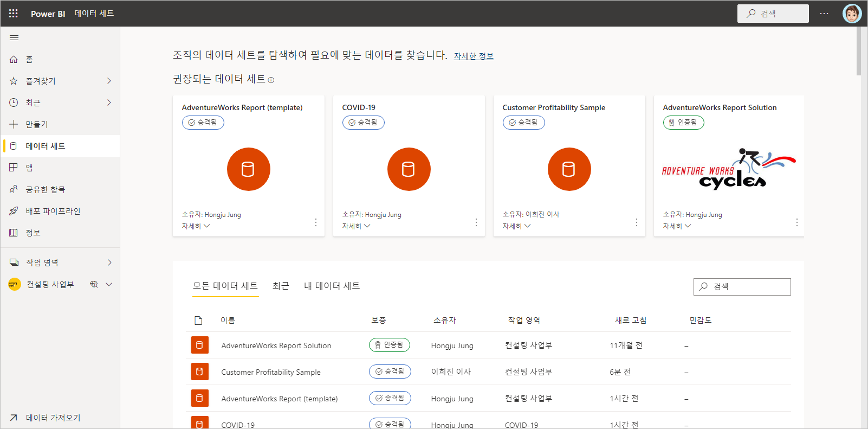This screenshot has height=429, width=868.
Task: Click the premium diamond icon beside 컨설팅 사업부
Action: coord(94,284)
